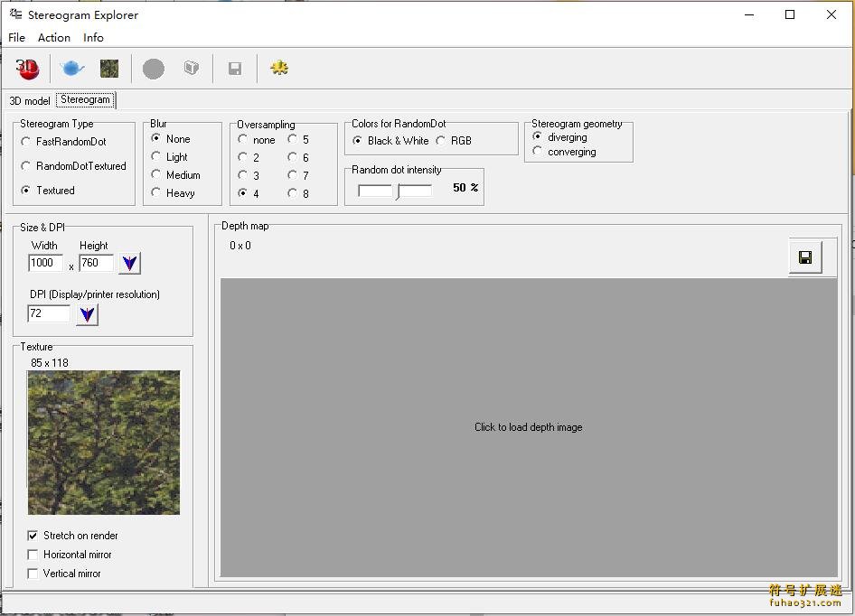Image resolution: width=855 pixels, height=616 pixels.
Task: Open the Width and Height presets dropdown
Action: coord(129,263)
